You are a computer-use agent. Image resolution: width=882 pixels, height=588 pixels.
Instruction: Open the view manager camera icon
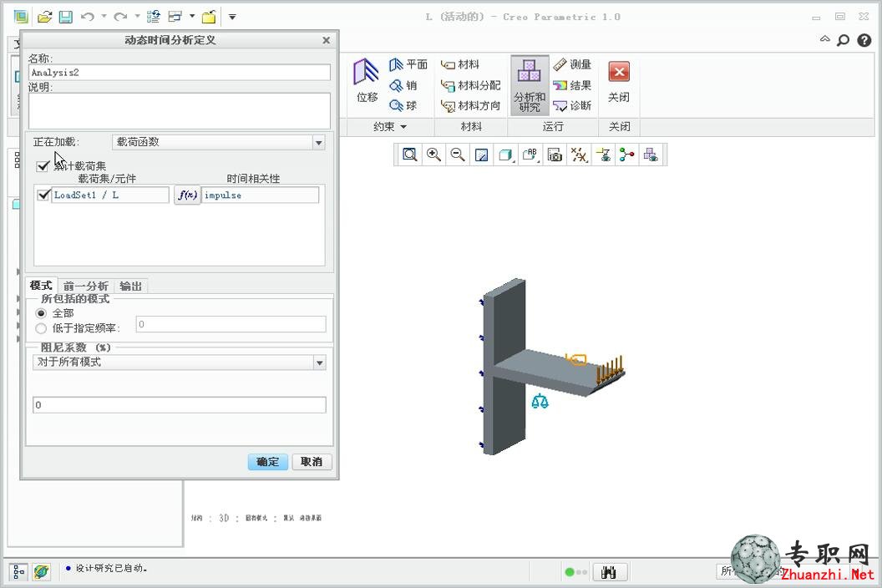(555, 155)
